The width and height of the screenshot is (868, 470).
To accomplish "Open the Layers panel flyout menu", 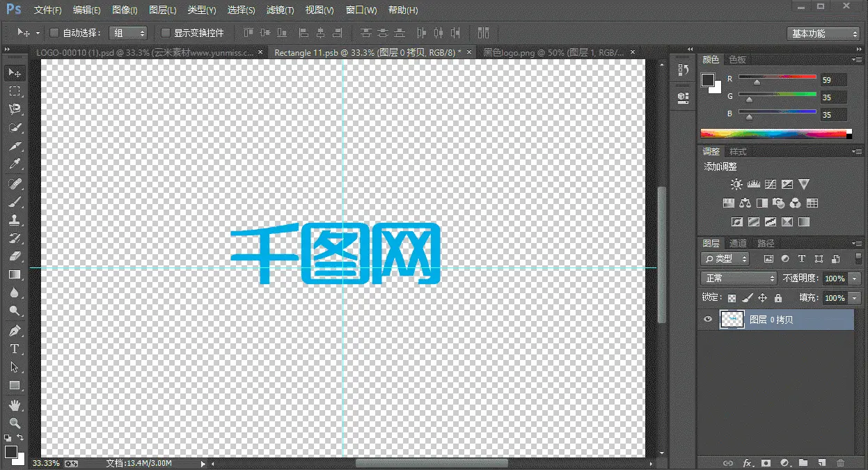I will click(x=857, y=243).
